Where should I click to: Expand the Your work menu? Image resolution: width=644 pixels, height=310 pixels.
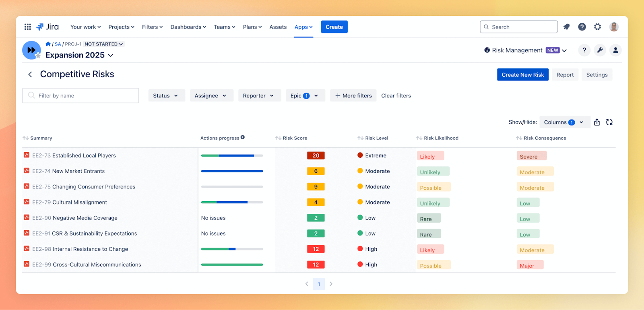(85, 27)
